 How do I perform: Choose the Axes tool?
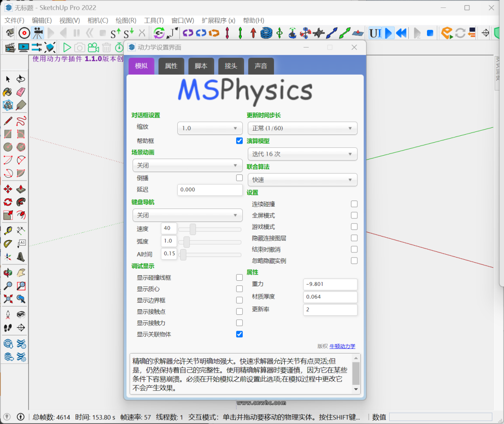[8, 257]
